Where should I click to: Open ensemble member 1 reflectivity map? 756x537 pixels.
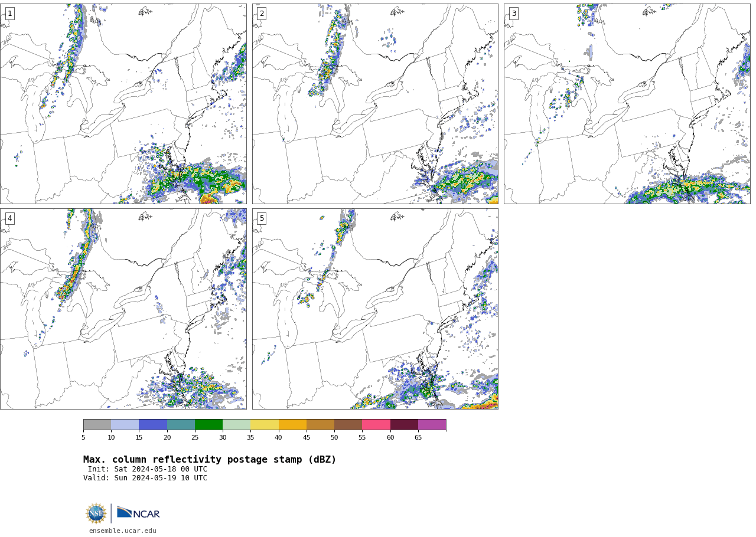point(123,104)
